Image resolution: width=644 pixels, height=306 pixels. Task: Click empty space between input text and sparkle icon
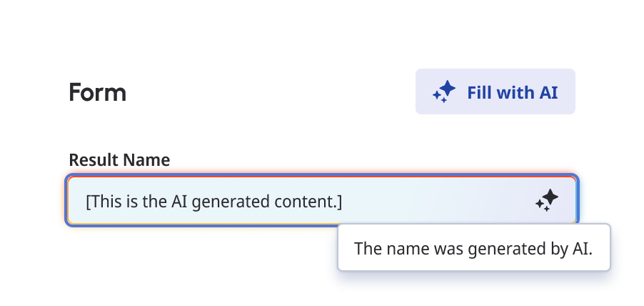tap(438, 201)
